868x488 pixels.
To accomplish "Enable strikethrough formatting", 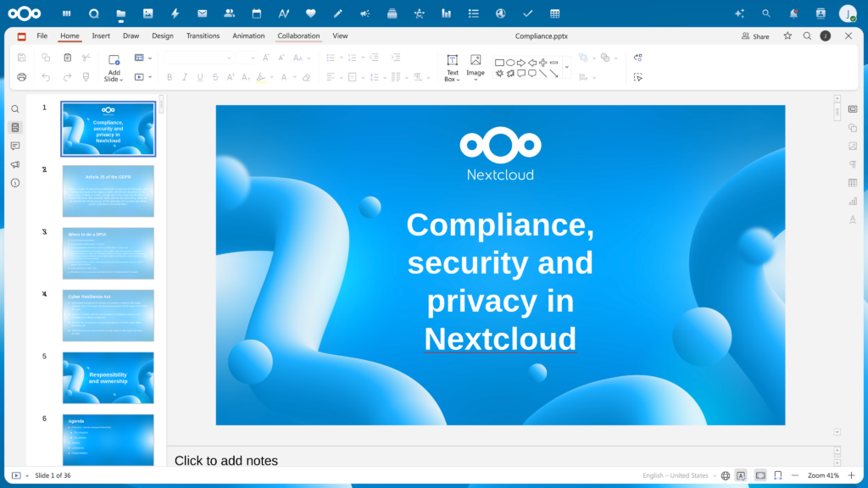I will tap(214, 76).
